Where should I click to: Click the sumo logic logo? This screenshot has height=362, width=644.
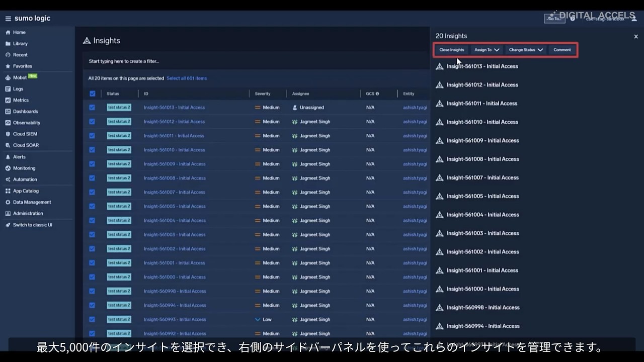pyautogui.click(x=32, y=19)
